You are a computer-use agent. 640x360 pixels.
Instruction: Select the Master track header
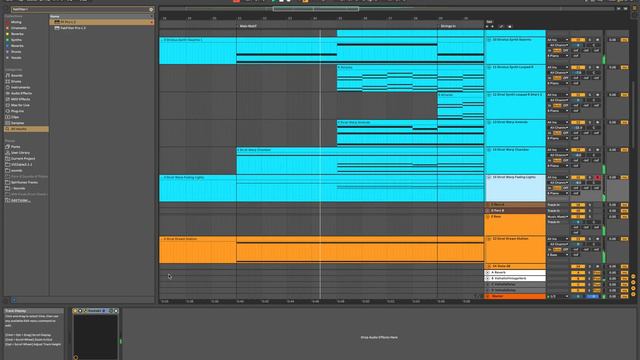pyautogui.click(x=515, y=296)
